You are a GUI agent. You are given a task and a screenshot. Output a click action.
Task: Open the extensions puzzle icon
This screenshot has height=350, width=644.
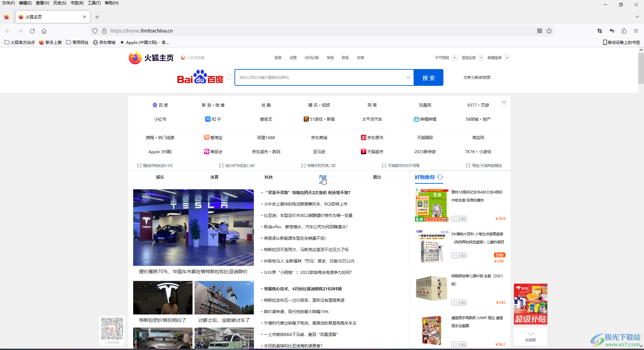point(624,31)
